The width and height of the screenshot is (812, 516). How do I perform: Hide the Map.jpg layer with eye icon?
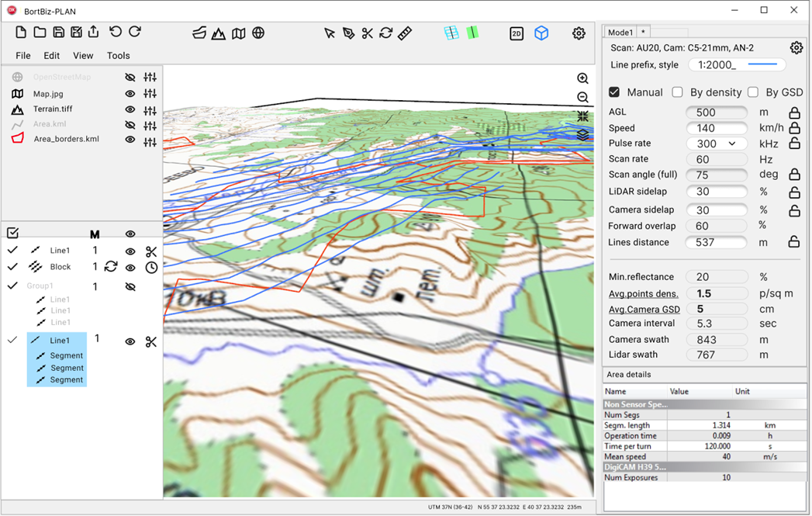(130, 94)
